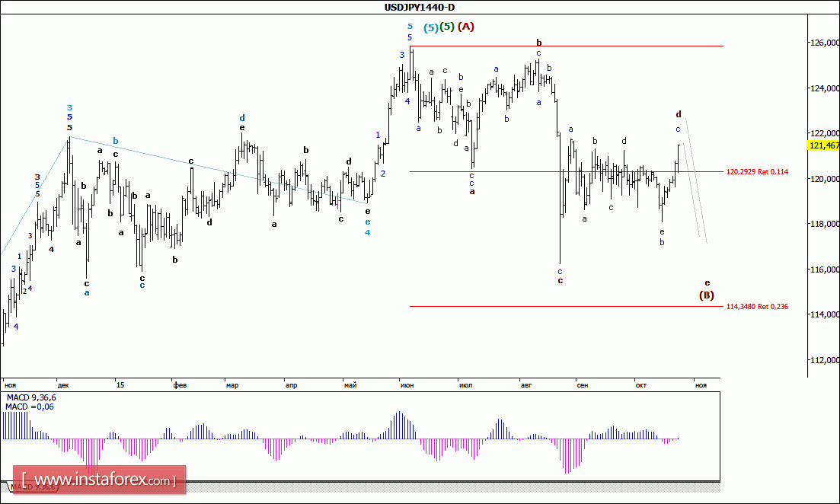Click the 'авг' date axis label
Viewport: 840px width, 504px height.
click(x=526, y=385)
